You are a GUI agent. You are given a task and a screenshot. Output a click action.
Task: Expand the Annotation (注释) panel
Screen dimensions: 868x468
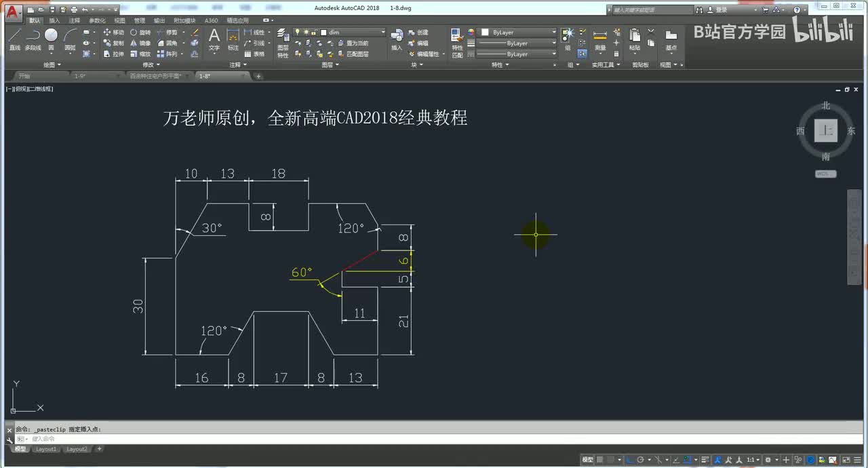tap(237, 65)
